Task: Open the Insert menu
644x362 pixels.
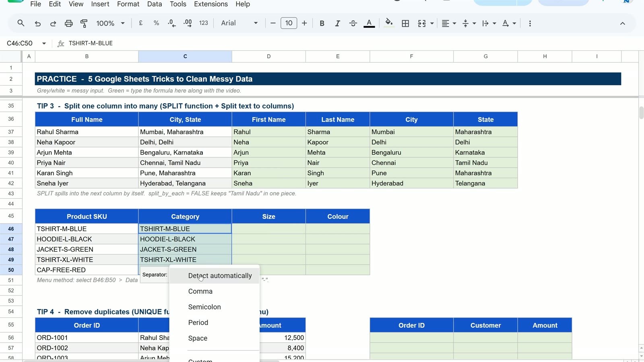Action: [100, 4]
